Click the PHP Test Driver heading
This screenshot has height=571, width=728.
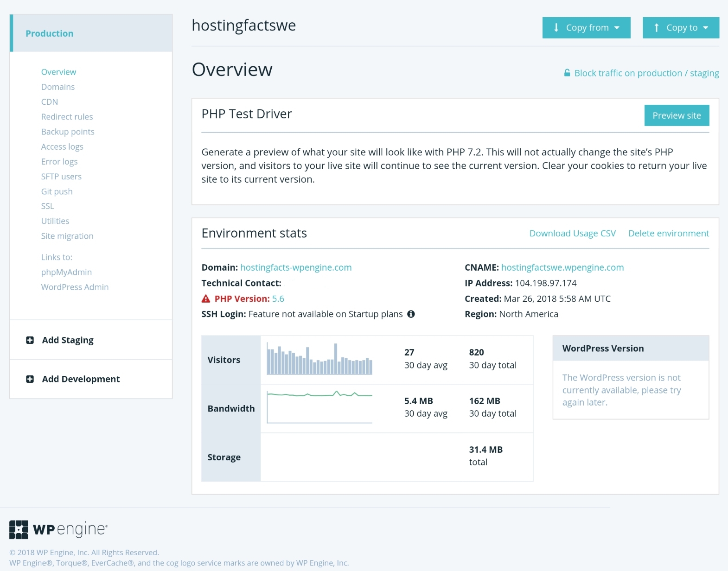point(247,114)
